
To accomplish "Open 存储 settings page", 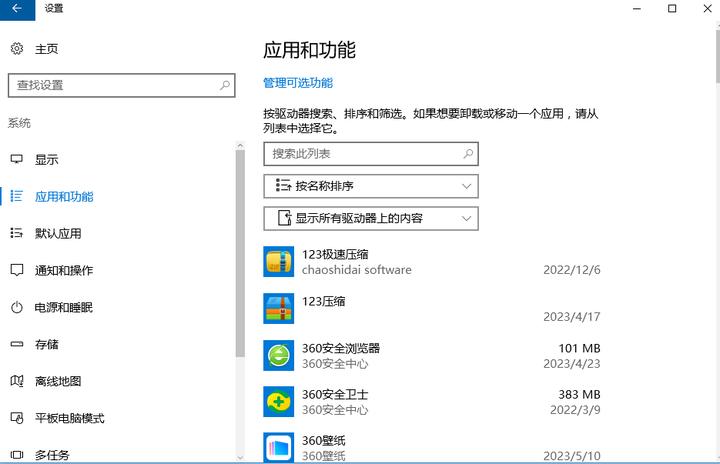I will (46, 344).
